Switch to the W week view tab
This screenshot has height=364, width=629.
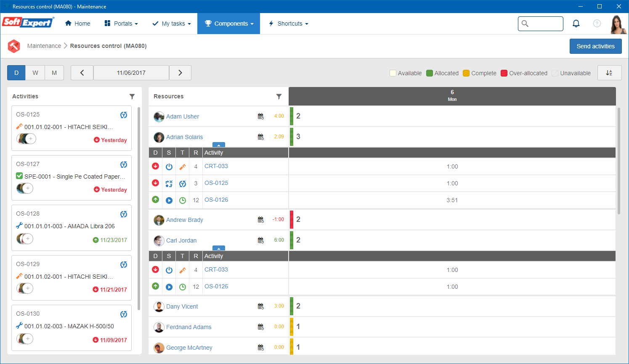click(x=35, y=73)
